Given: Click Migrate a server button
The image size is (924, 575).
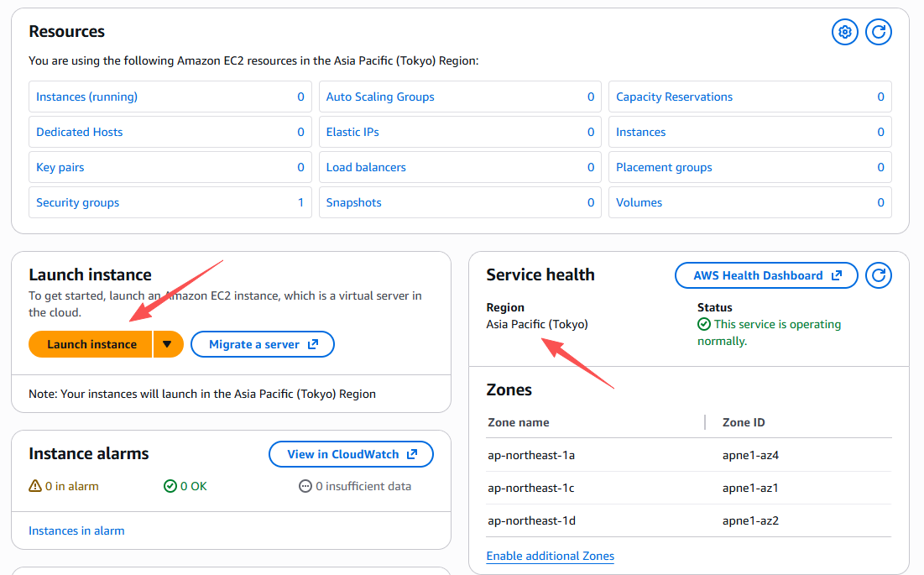Looking at the screenshot, I should [x=263, y=344].
